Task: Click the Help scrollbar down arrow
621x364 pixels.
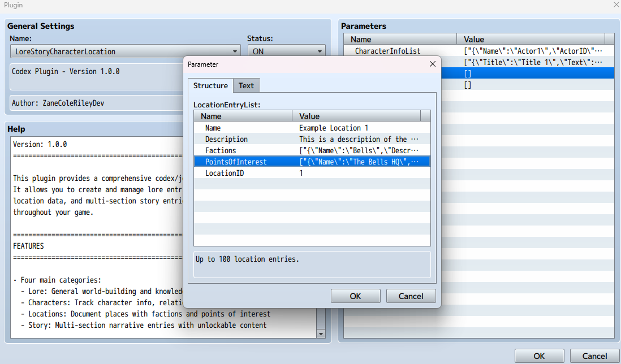Action: [x=321, y=334]
